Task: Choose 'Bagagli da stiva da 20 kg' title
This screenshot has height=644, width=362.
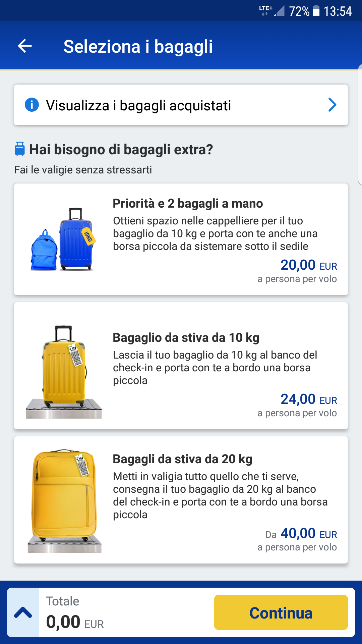Action: (182, 459)
